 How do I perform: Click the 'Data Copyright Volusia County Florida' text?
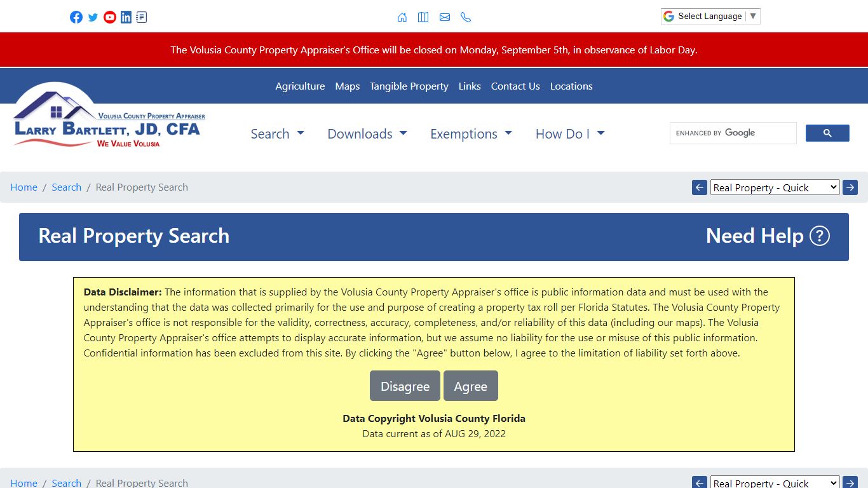(434, 419)
